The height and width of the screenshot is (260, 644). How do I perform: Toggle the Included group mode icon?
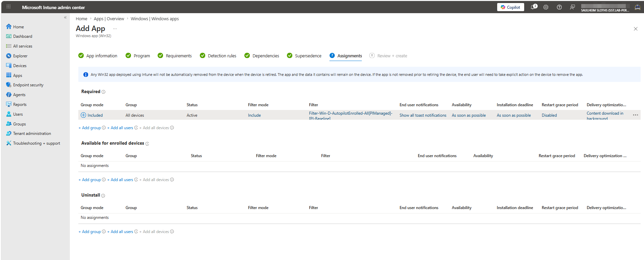pyautogui.click(x=83, y=115)
